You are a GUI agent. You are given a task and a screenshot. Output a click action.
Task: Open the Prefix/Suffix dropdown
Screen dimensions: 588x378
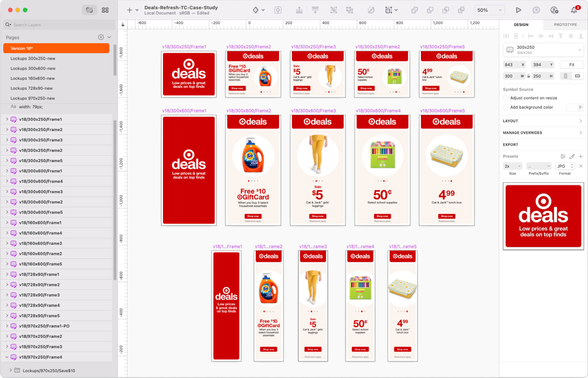539,166
